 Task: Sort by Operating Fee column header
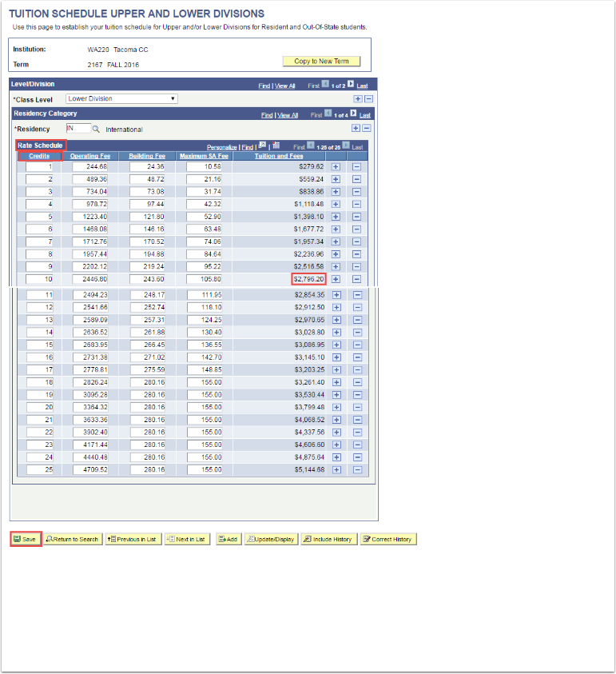click(90, 156)
